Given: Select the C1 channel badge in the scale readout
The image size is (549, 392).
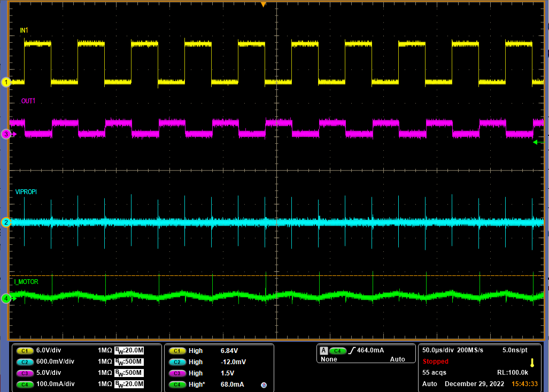Looking at the screenshot, I should coord(24,350).
